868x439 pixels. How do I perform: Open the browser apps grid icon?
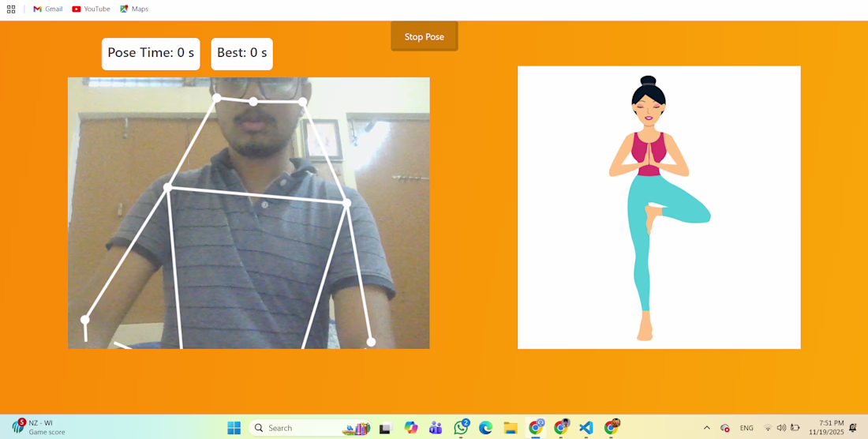[11, 9]
